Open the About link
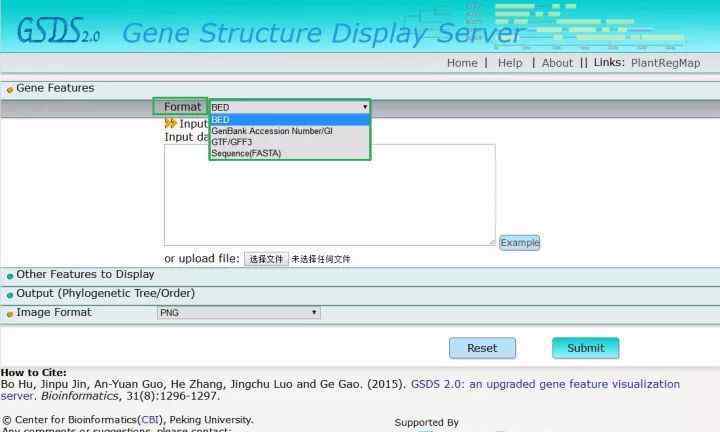The width and height of the screenshot is (720, 432). coord(557,63)
